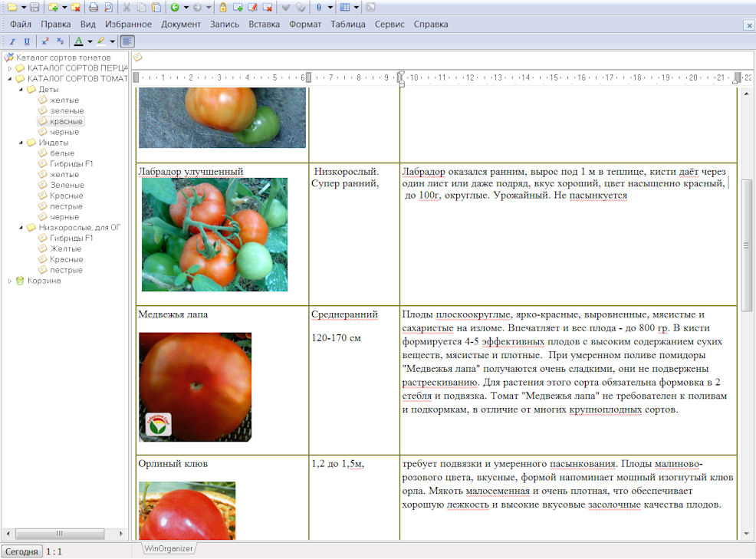Apply font color with the A icon
The width and height of the screenshot is (756, 559).
click(x=78, y=41)
